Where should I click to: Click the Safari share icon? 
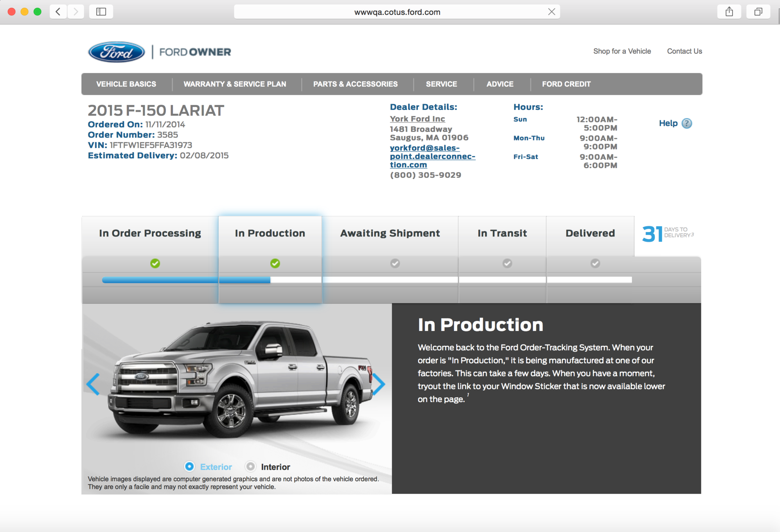[729, 12]
